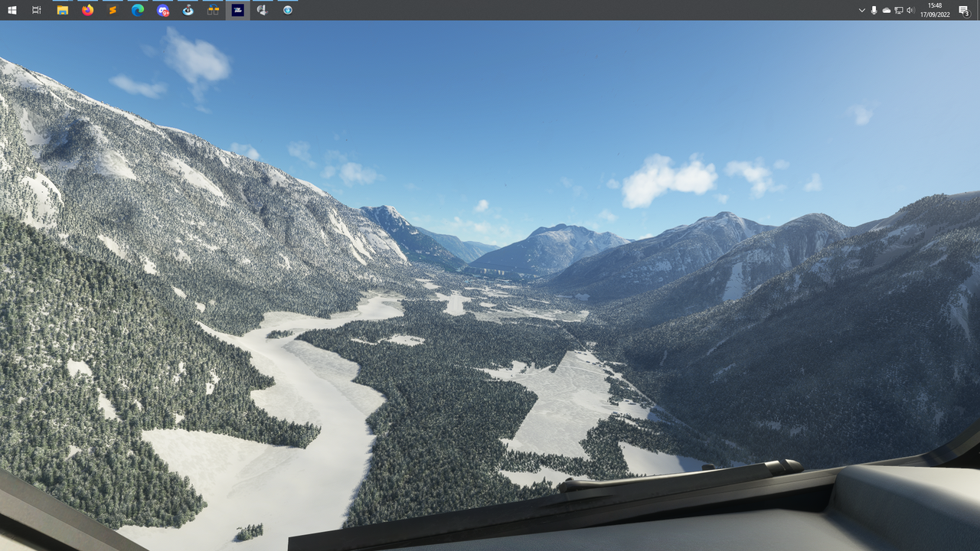Switch to the active dark-blue flight simulator icon
Viewport: 980px width, 551px height.
point(237,10)
